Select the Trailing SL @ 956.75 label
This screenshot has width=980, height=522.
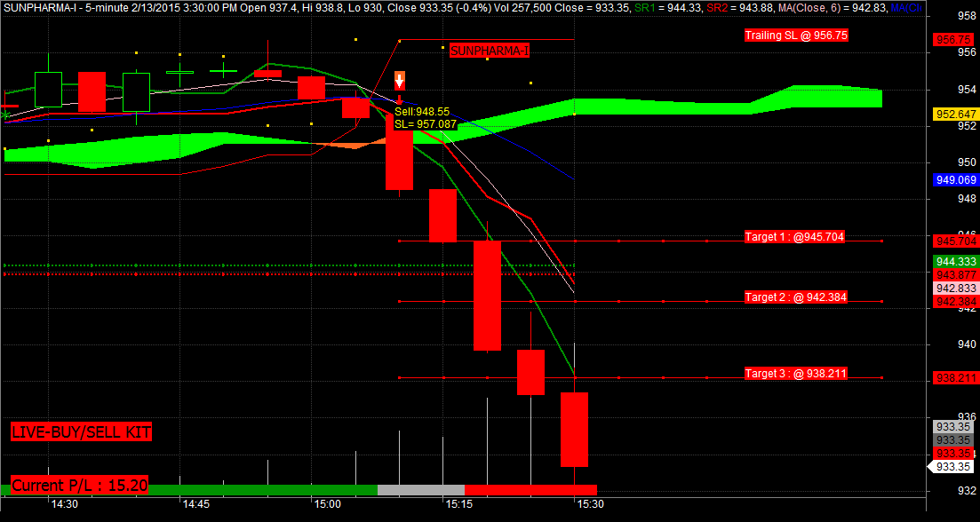(x=796, y=36)
